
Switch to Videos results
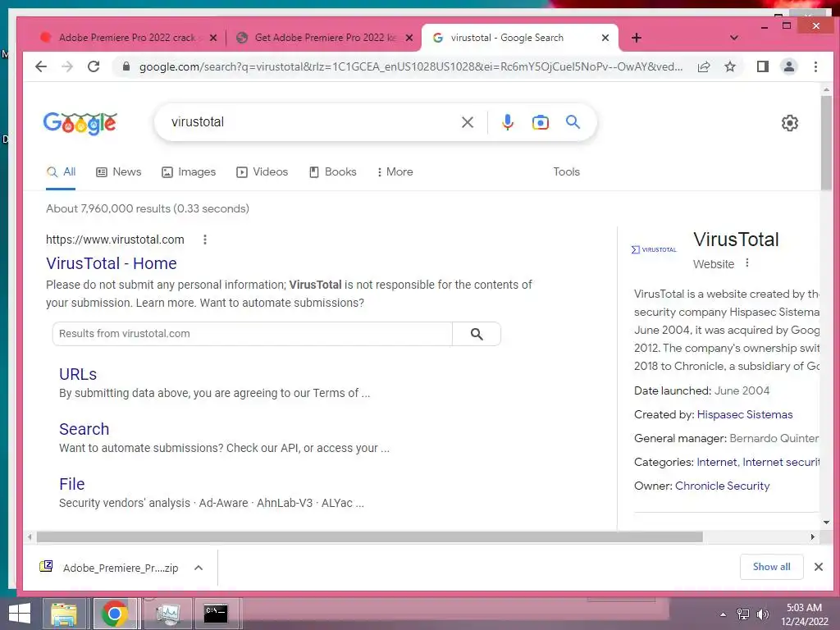pos(262,172)
